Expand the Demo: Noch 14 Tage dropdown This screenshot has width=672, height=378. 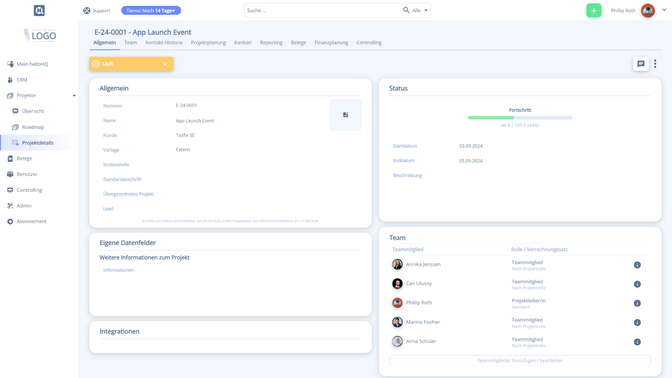[151, 10]
